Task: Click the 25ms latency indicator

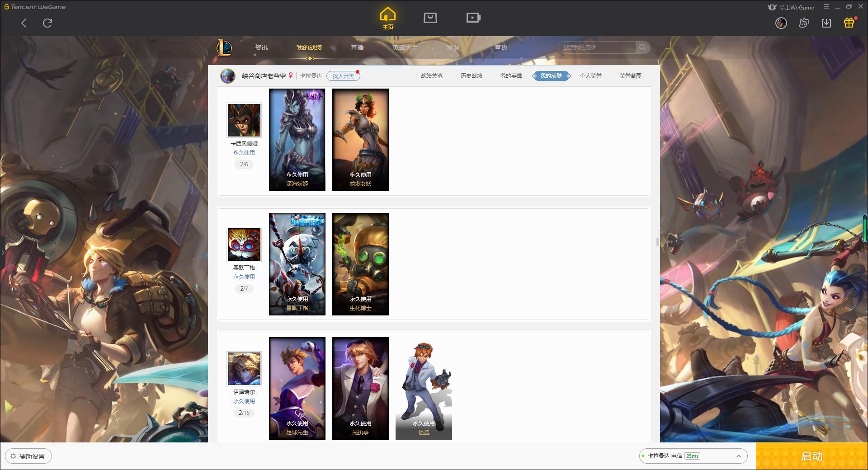Action: tap(692, 456)
